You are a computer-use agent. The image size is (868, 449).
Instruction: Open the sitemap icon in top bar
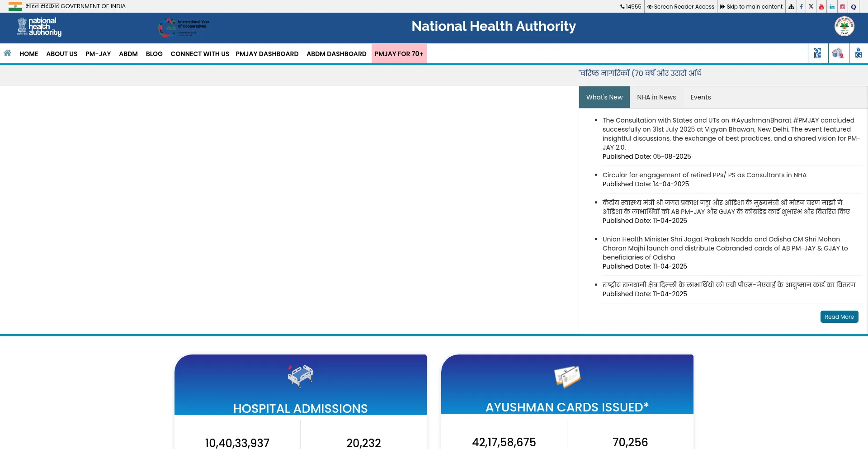tap(791, 7)
